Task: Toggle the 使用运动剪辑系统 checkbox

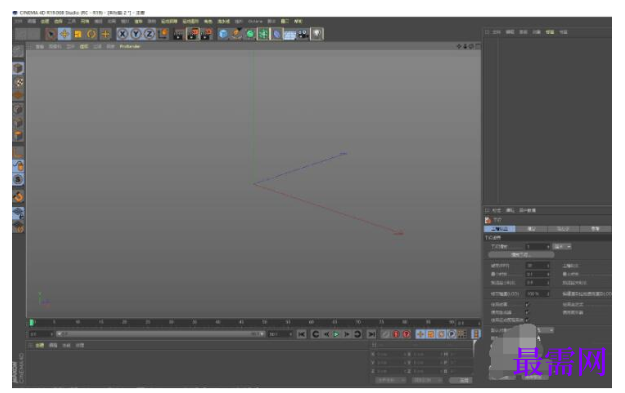Action: point(527,320)
